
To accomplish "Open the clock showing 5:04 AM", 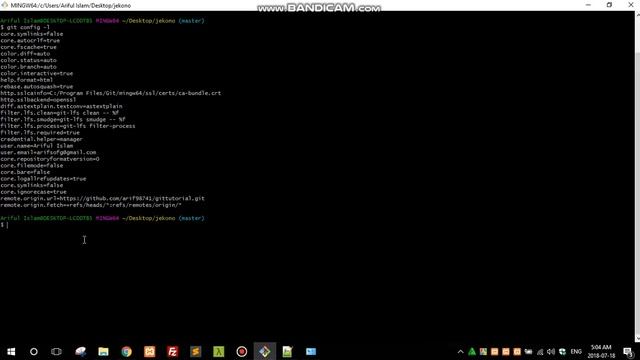I will [x=601, y=351].
